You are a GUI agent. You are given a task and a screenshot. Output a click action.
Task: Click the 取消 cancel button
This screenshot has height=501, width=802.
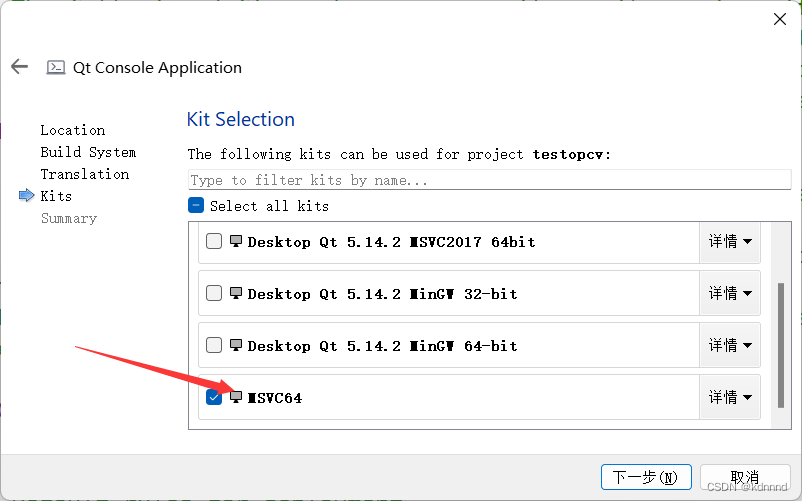click(x=745, y=477)
